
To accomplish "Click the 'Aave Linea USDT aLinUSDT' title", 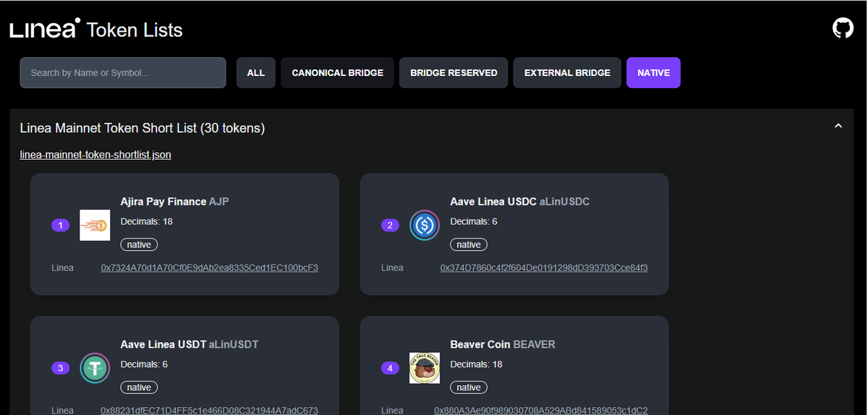I will [x=190, y=344].
